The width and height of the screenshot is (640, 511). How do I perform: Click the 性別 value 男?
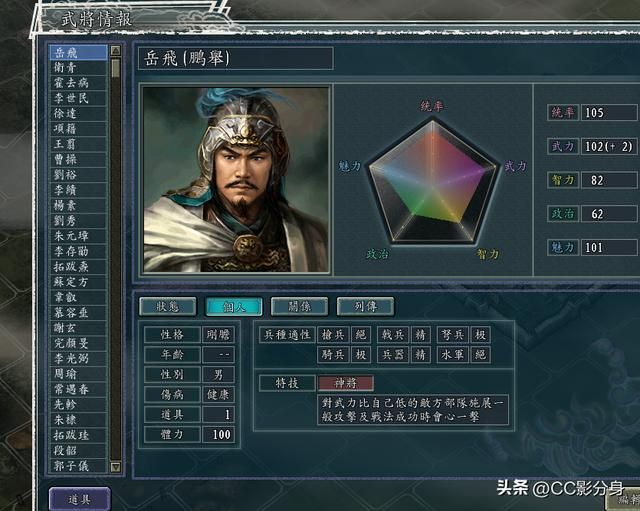coord(218,375)
